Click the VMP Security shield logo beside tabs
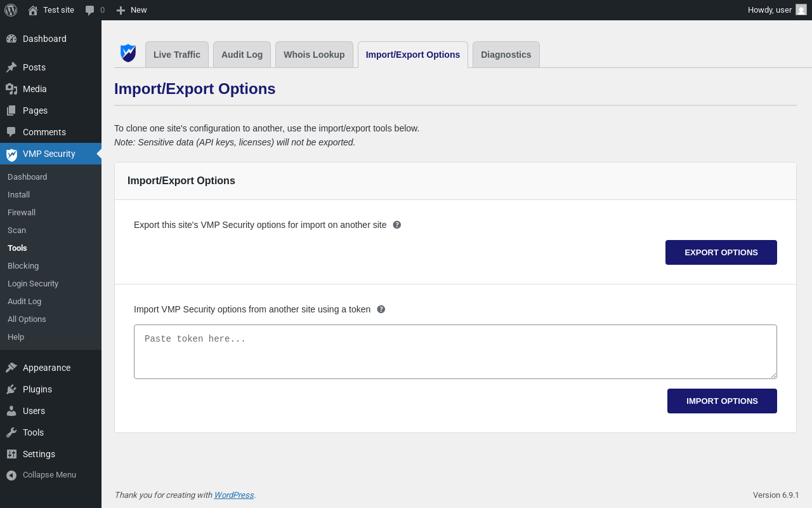 coord(128,53)
